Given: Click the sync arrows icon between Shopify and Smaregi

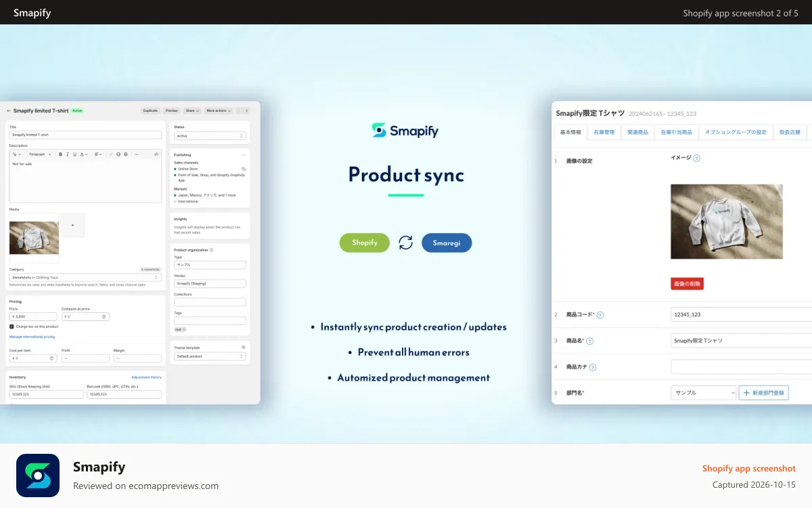Looking at the screenshot, I should (405, 242).
